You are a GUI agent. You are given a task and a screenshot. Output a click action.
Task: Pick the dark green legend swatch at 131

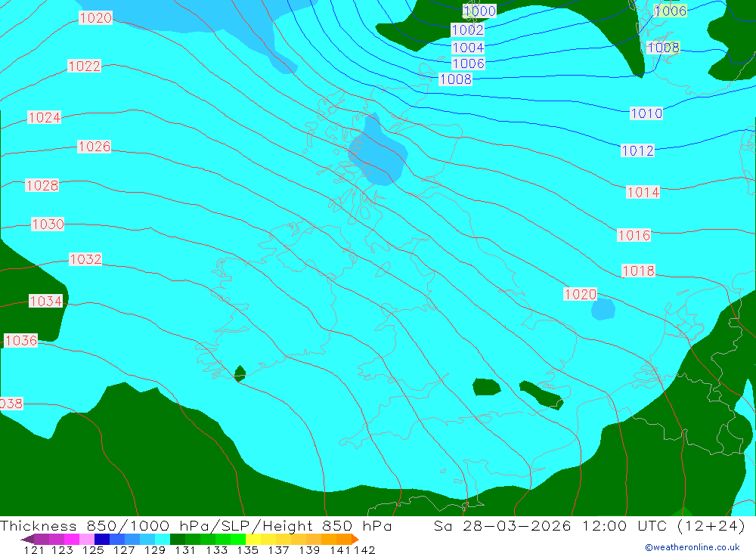tap(178, 539)
